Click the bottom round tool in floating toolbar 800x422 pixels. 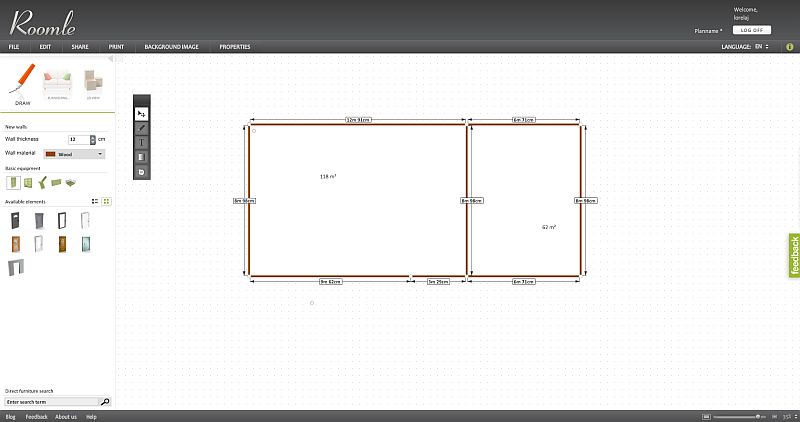point(142,172)
